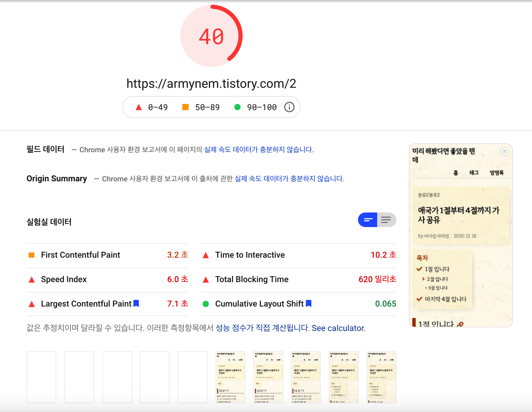Expand the Total Blocking Time metric row

(x=251, y=280)
